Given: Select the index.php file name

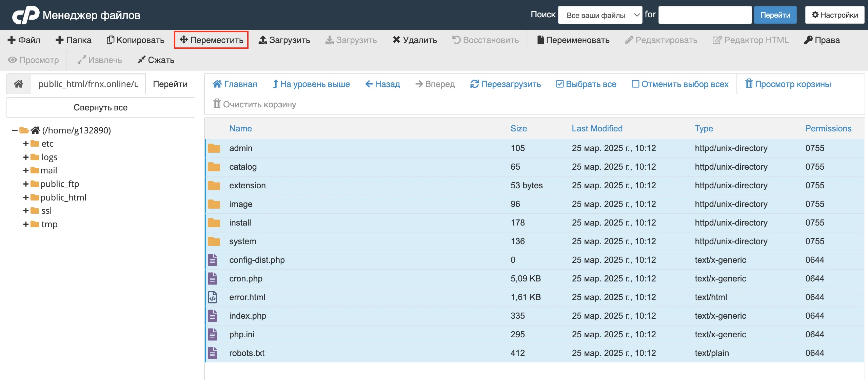Looking at the screenshot, I should pyautogui.click(x=248, y=316).
